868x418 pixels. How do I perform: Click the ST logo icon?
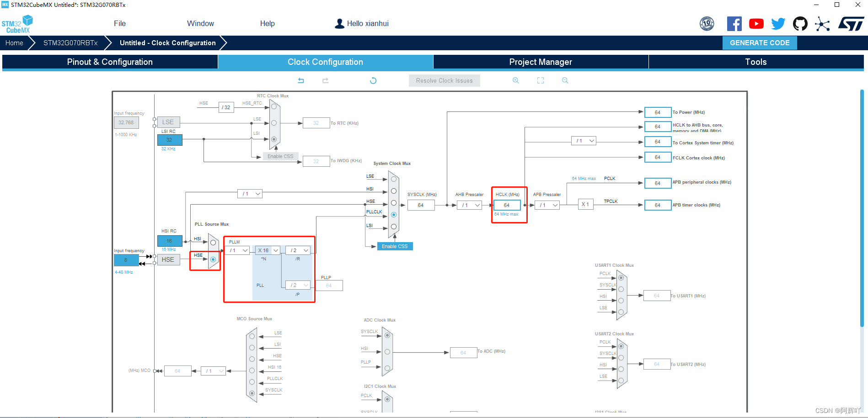click(851, 24)
